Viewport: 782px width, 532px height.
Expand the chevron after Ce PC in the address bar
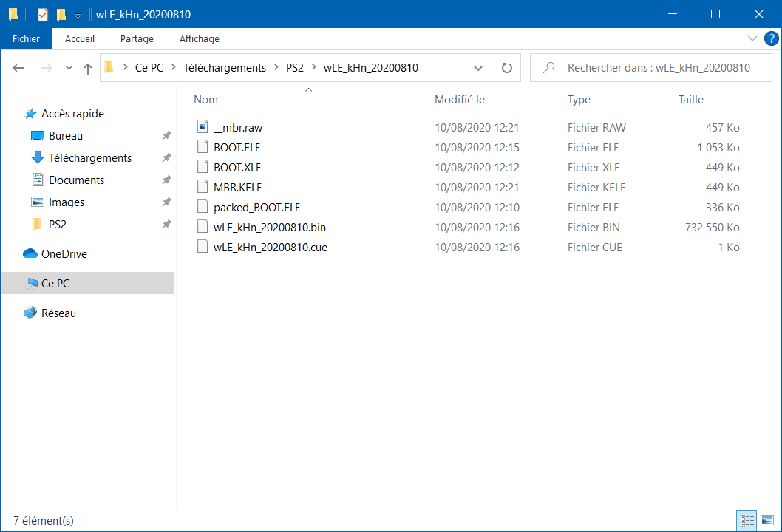(174, 67)
